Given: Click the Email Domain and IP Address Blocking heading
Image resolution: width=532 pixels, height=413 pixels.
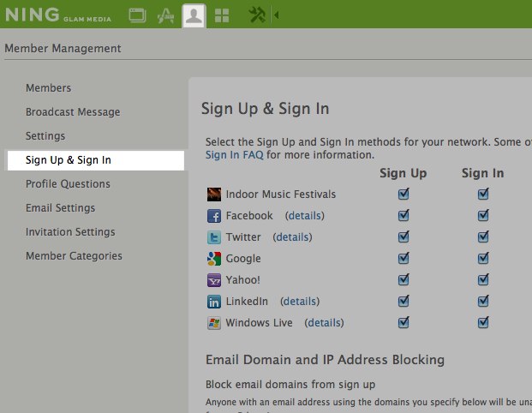Looking at the screenshot, I should click(x=325, y=360).
